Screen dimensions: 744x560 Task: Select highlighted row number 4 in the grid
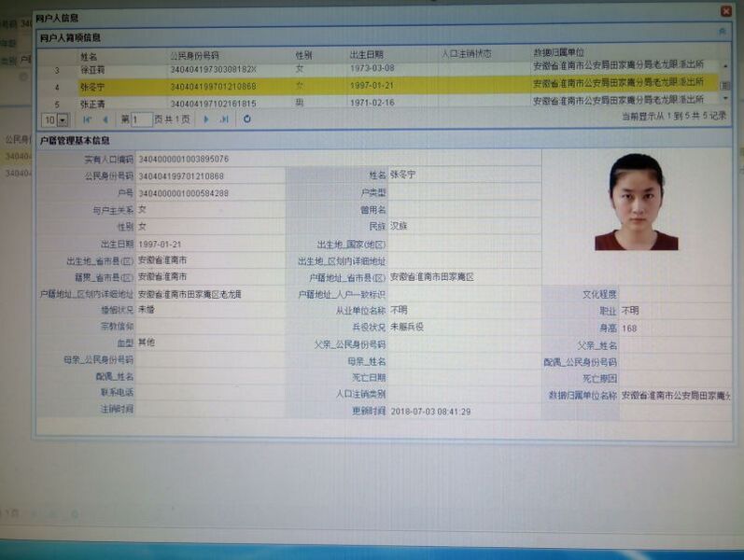click(x=378, y=86)
